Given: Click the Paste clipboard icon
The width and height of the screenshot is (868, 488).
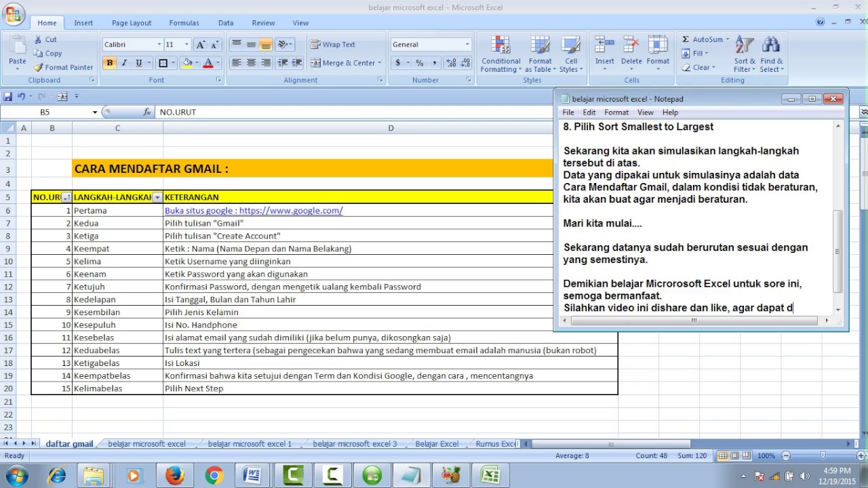Looking at the screenshot, I should [x=18, y=47].
